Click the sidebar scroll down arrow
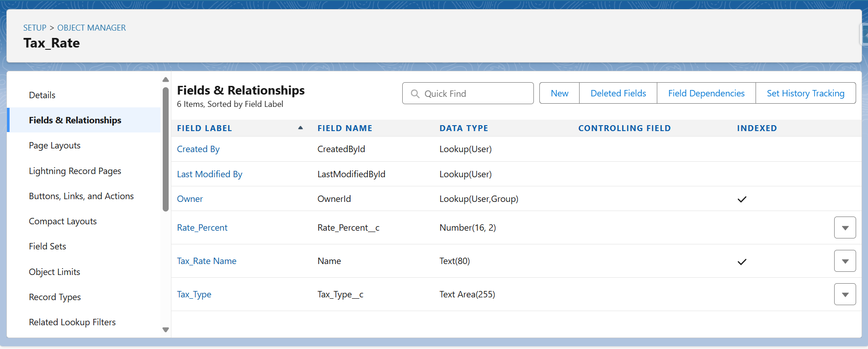Screen dimensions: 868x349 click(165, 329)
